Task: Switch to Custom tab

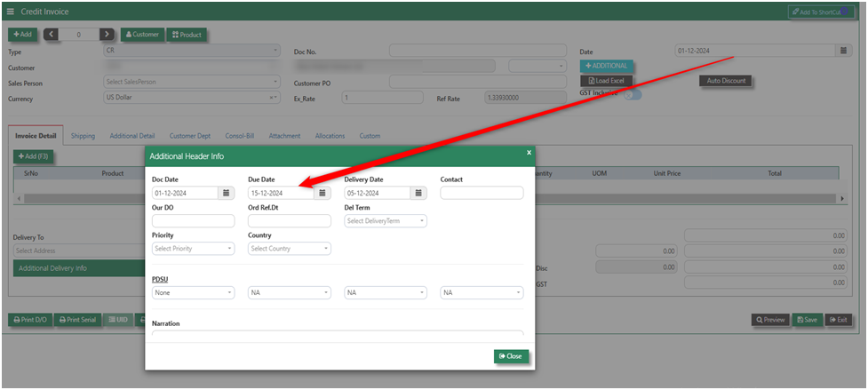Action: click(370, 136)
